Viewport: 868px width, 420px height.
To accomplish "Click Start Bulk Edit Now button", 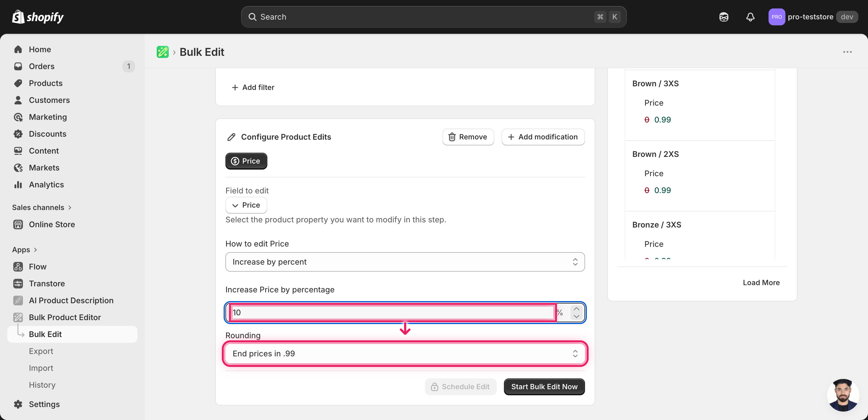I will [544, 386].
